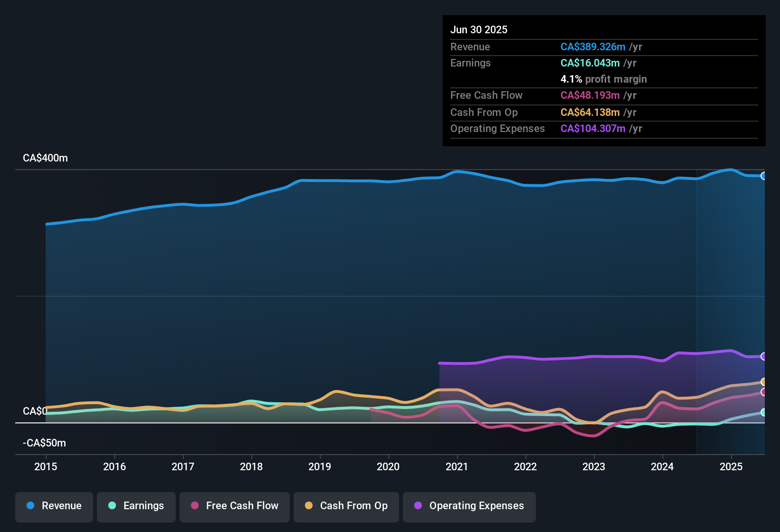Click the 2023 label on the x-axis
The image size is (780, 532).
594,466
